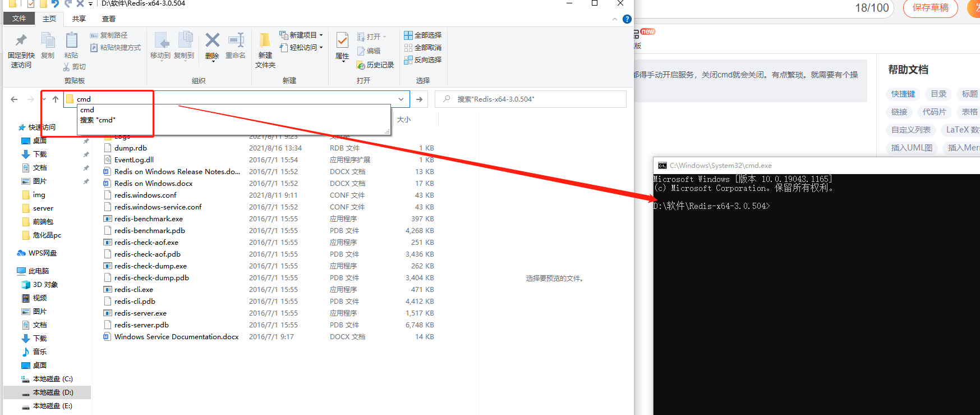980x415 pixels.
Task: Open recent locations dropdown arrow
Action: (44, 99)
